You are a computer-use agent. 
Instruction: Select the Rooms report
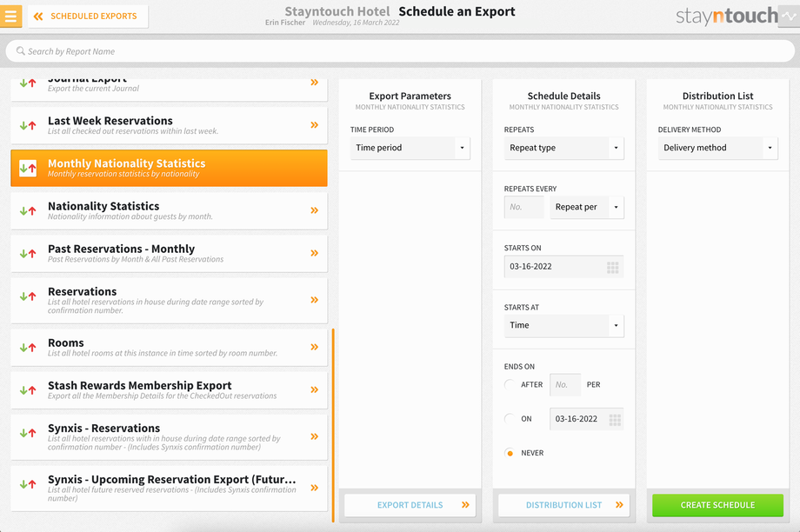click(169, 348)
